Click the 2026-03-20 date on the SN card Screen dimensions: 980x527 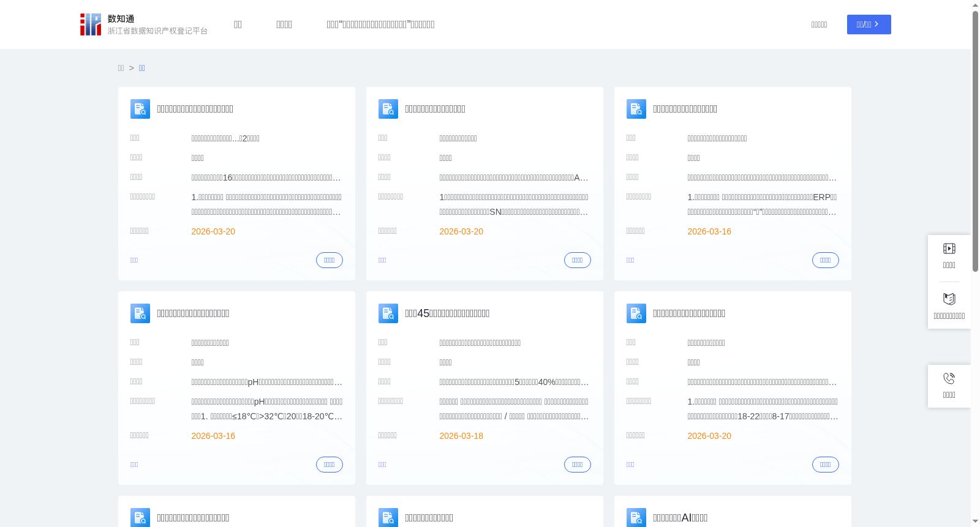point(461,231)
